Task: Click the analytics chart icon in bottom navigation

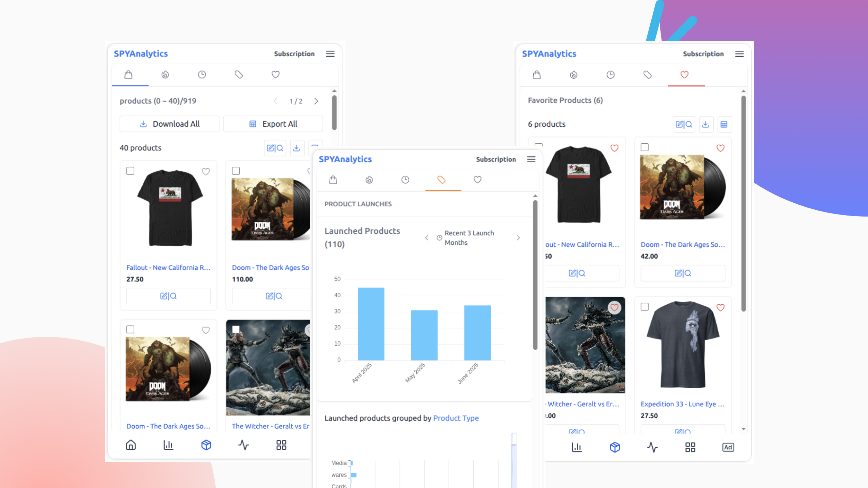Action: tap(168, 445)
